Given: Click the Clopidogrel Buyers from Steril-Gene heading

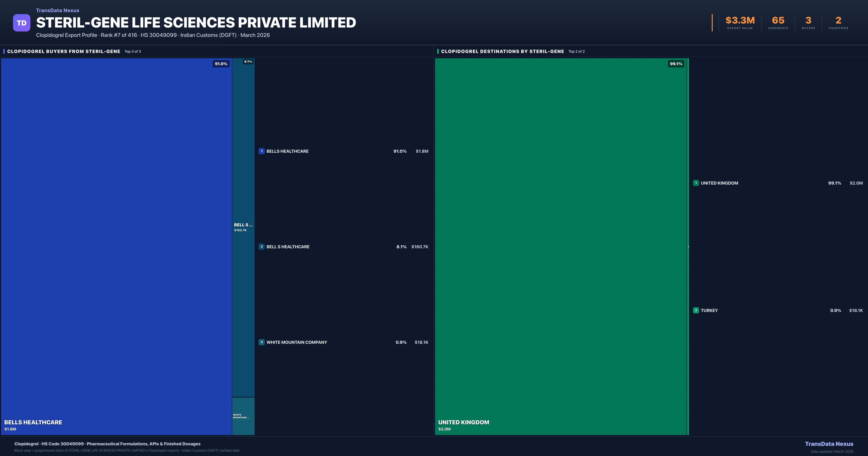Looking at the screenshot, I should (64, 51).
